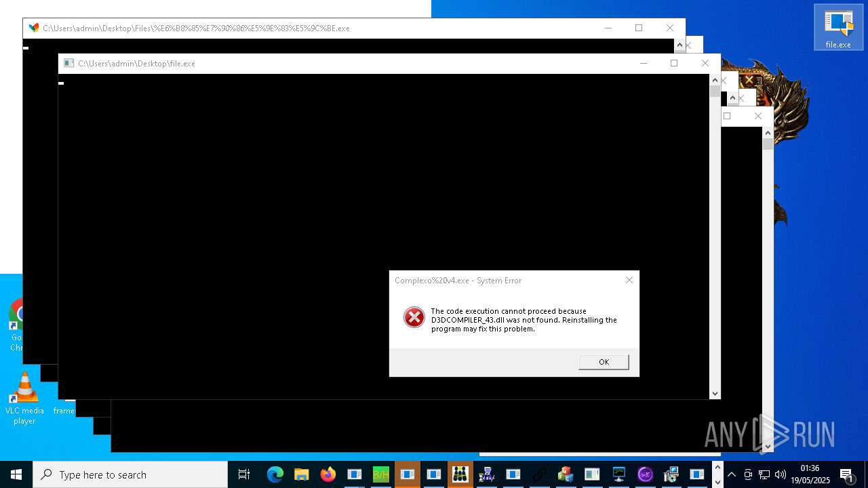Open the notification center
The width and height of the screenshot is (868, 488).
click(847, 474)
